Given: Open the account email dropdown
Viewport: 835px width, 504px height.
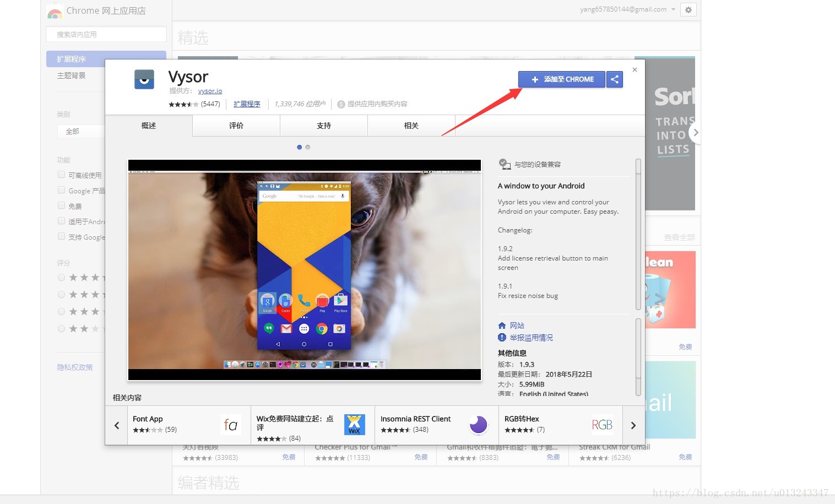Looking at the screenshot, I should pyautogui.click(x=627, y=9).
